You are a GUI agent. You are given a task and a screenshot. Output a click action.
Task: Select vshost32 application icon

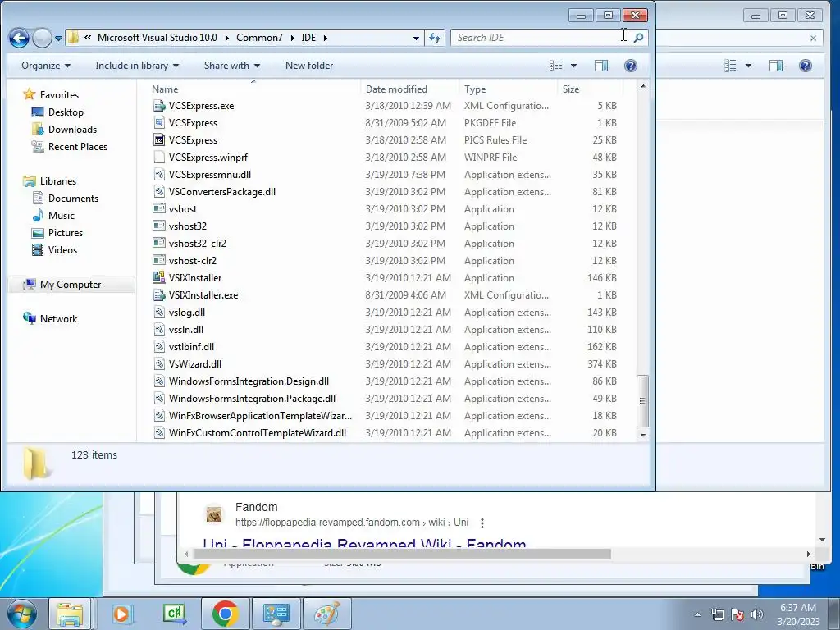(159, 226)
